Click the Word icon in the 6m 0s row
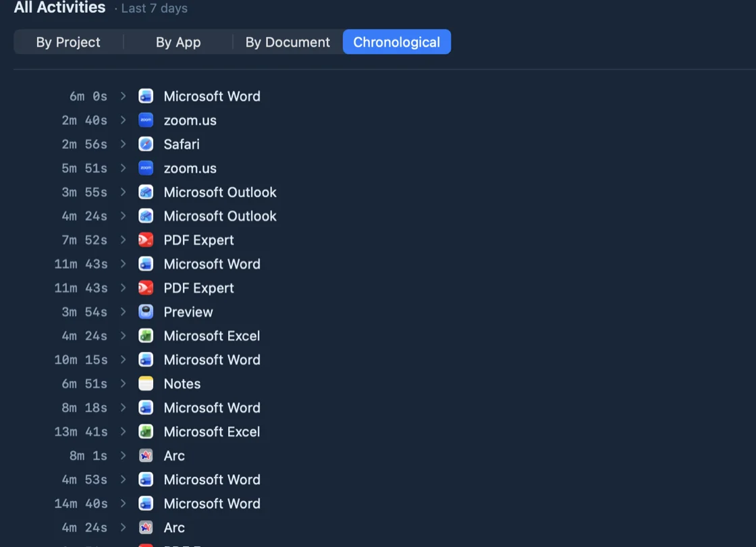 tap(146, 96)
